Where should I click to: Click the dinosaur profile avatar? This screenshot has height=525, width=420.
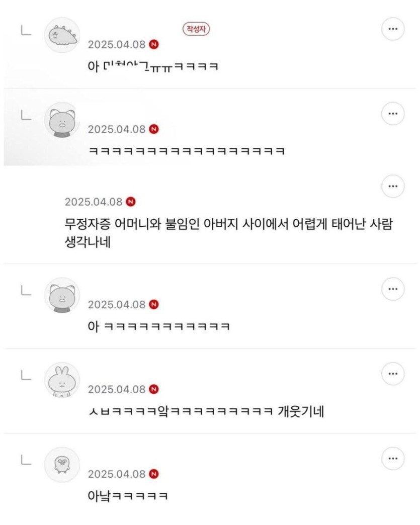[x=62, y=35]
